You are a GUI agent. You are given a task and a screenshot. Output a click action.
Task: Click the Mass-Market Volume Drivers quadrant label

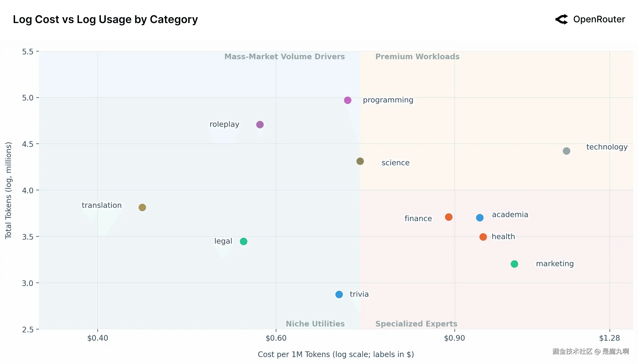[x=284, y=57]
